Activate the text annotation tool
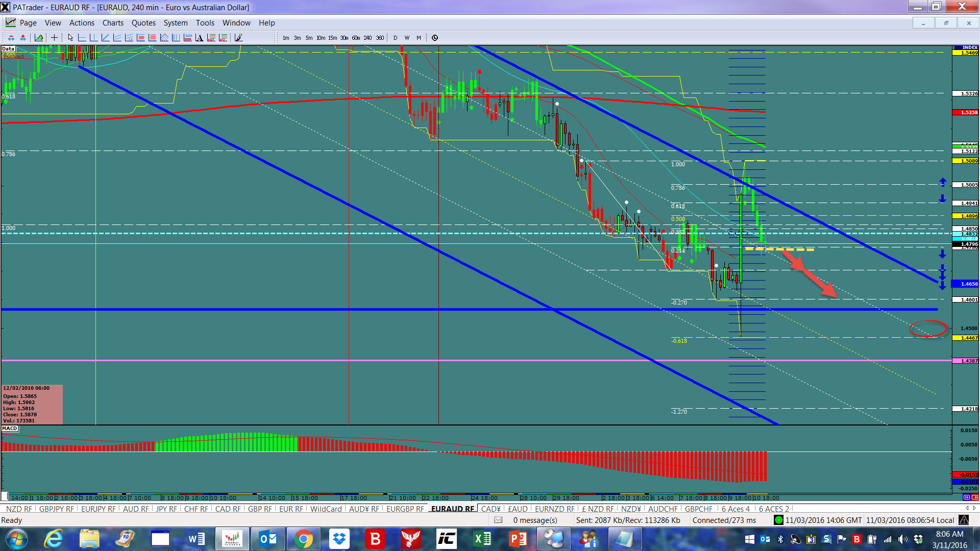The width and height of the screenshot is (980, 551). click(x=199, y=37)
